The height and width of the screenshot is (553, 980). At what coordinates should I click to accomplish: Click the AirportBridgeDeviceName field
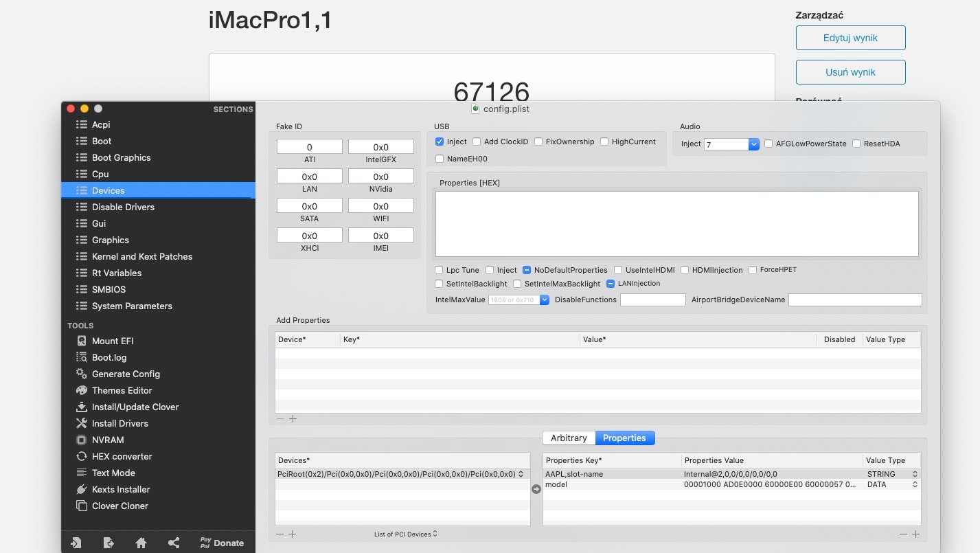[x=855, y=300]
